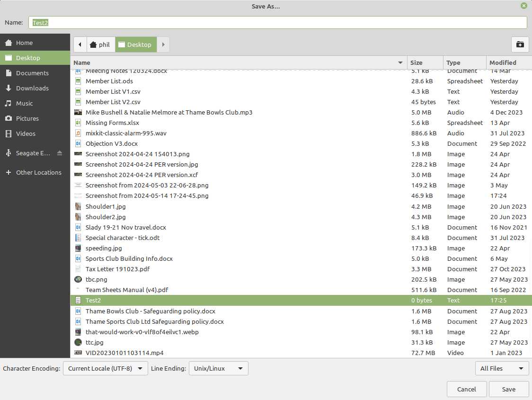Click the Other Locations plus icon
This screenshot has width=532, height=400.
tap(8, 172)
